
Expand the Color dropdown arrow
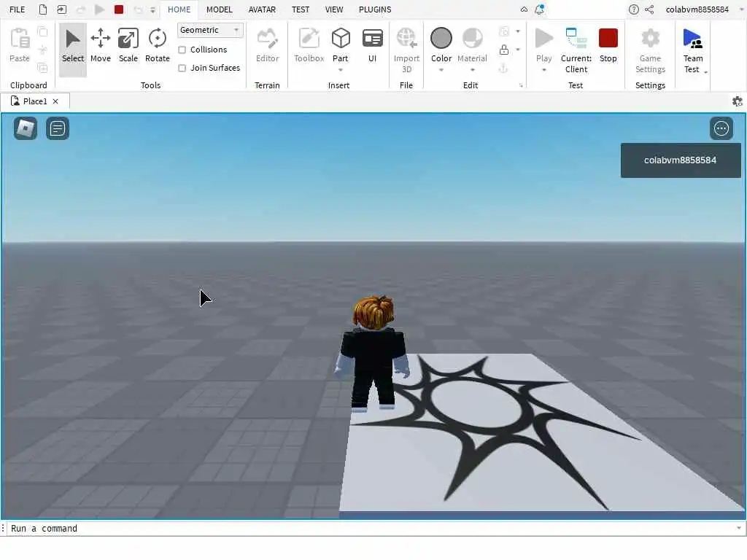(441, 70)
